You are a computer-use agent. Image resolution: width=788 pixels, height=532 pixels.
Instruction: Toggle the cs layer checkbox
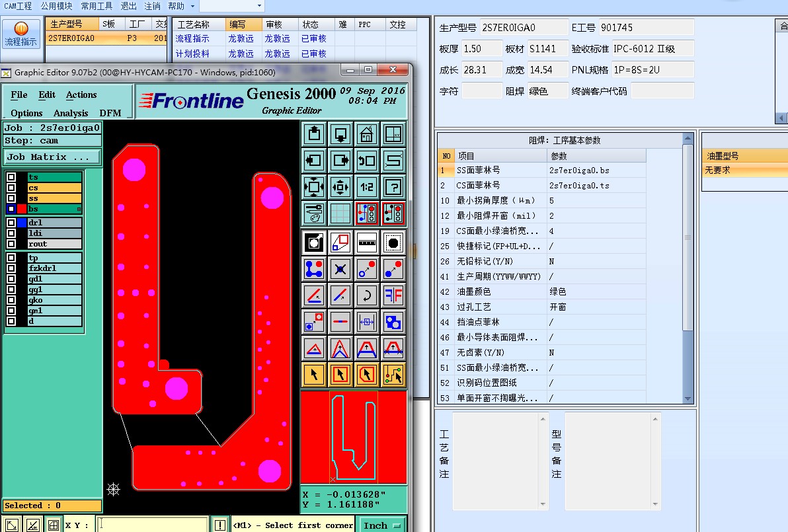click(x=11, y=188)
